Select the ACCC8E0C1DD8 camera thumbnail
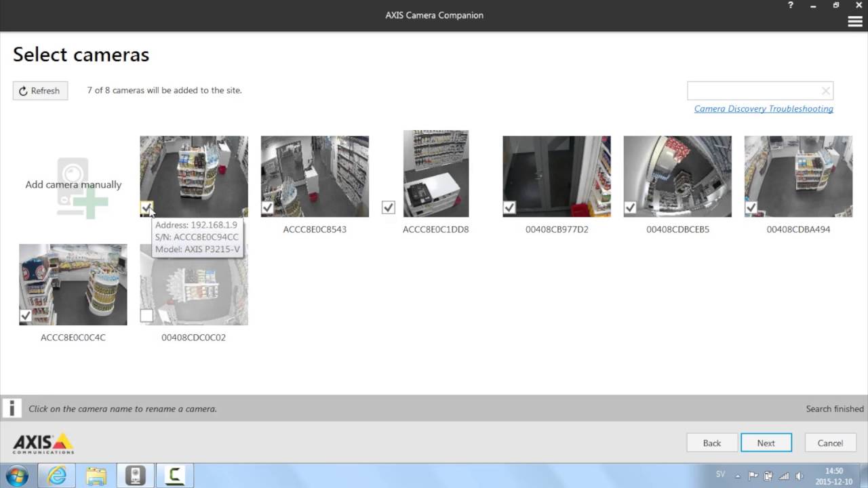The image size is (868, 488). 436,174
